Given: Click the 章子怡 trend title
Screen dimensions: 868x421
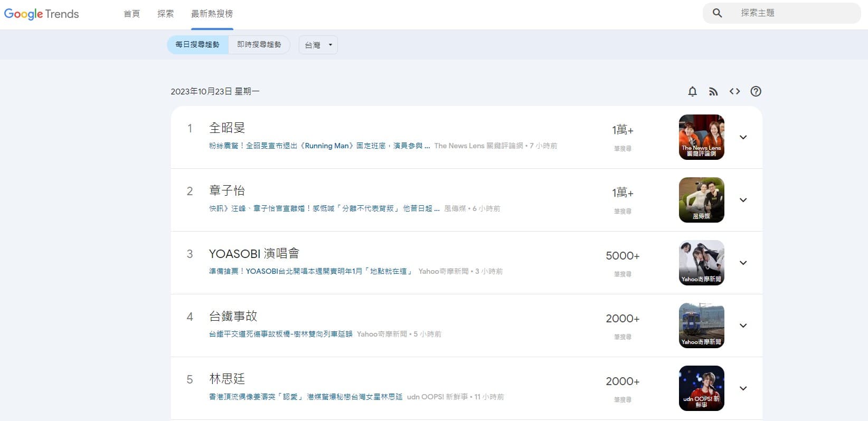Looking at the screenshot, I should 227,190.
